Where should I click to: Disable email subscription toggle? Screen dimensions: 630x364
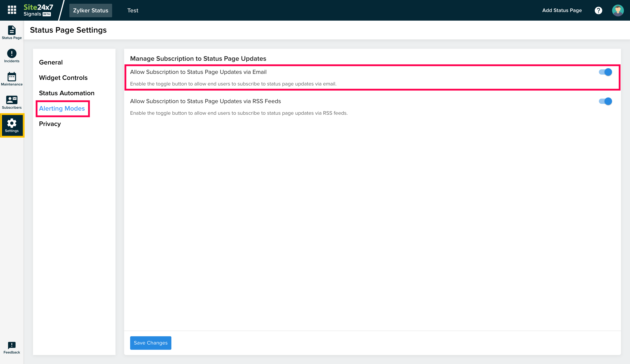pyautogui.click(x=605, y=72)
